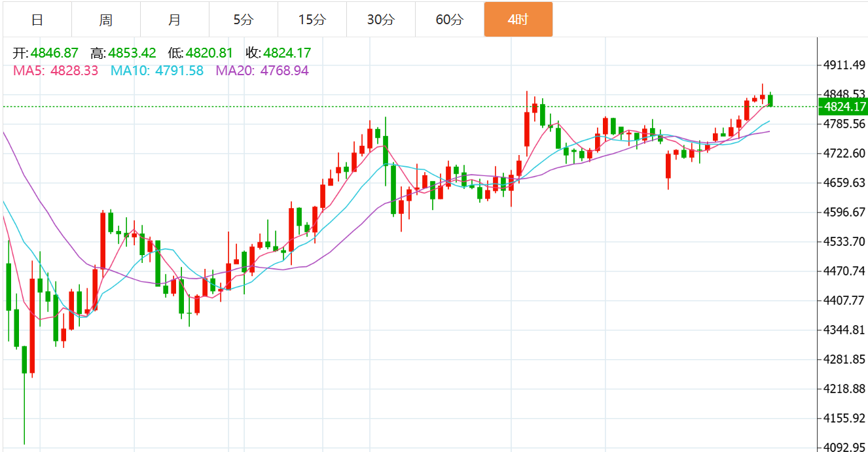Viewport: 868px width, 452px height.
Task: Click the opening price 4846.87 readout
Action: [54, 53]
